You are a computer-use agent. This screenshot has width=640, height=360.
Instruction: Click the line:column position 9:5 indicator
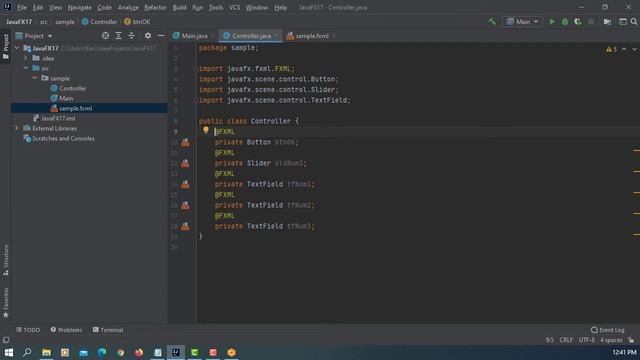[x=549, y=340]
